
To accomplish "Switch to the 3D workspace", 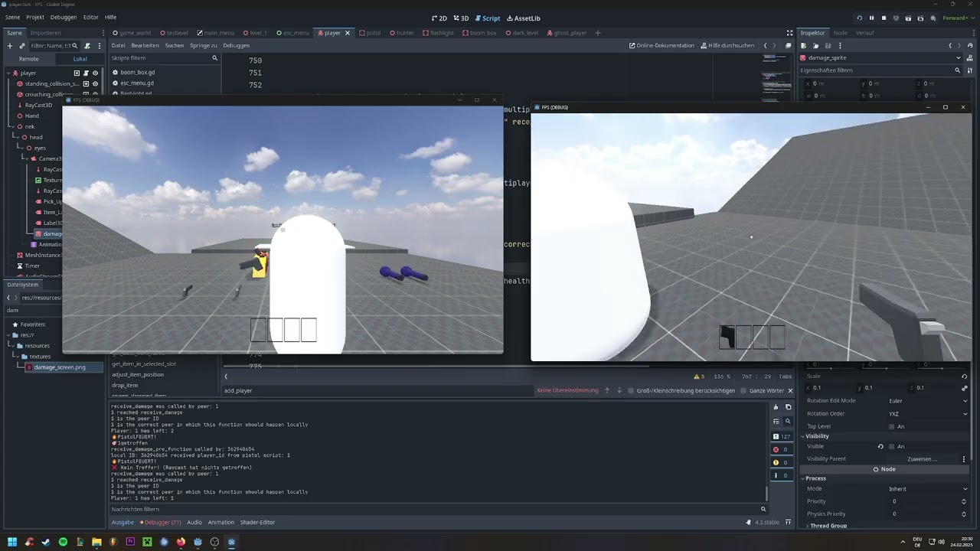I will [461, 18].
